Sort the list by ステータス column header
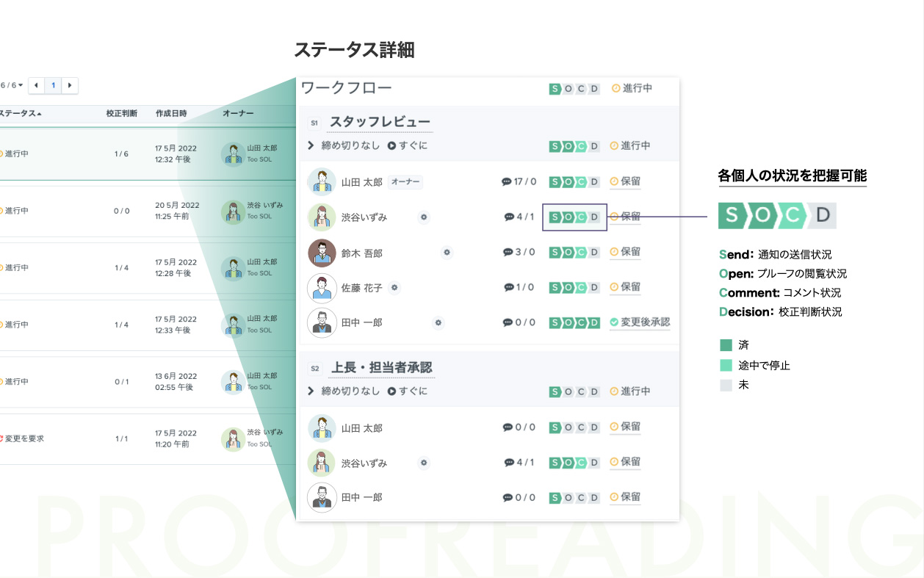Image resolution: width=924 pixels, height=578 pixels. pos(20,114)
